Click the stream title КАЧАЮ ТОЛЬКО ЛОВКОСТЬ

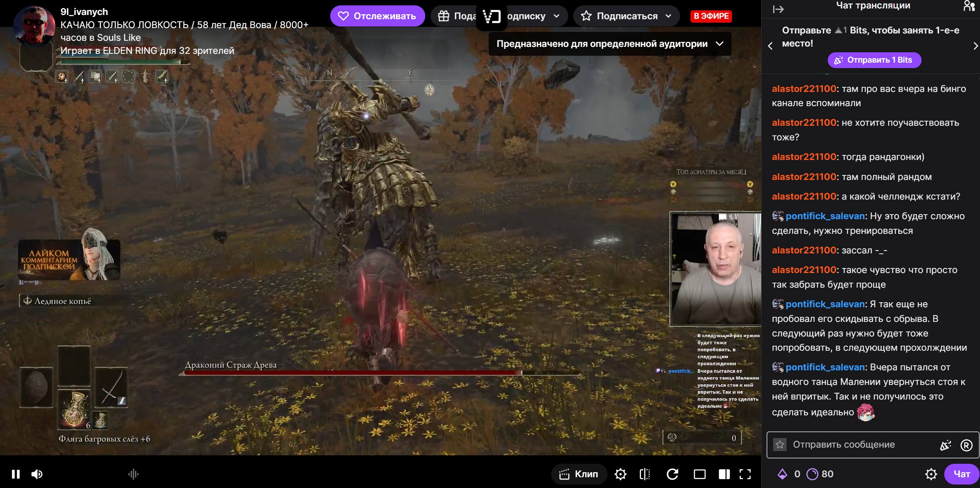185,31
